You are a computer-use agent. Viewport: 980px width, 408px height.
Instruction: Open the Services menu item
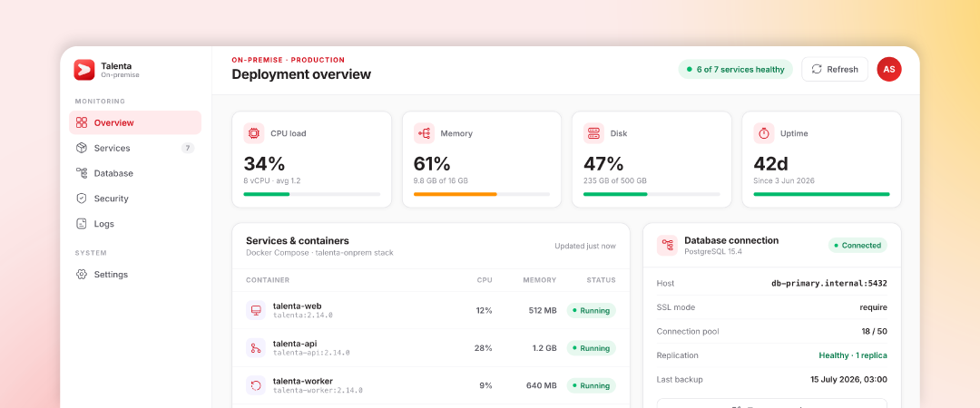point(135,148)
